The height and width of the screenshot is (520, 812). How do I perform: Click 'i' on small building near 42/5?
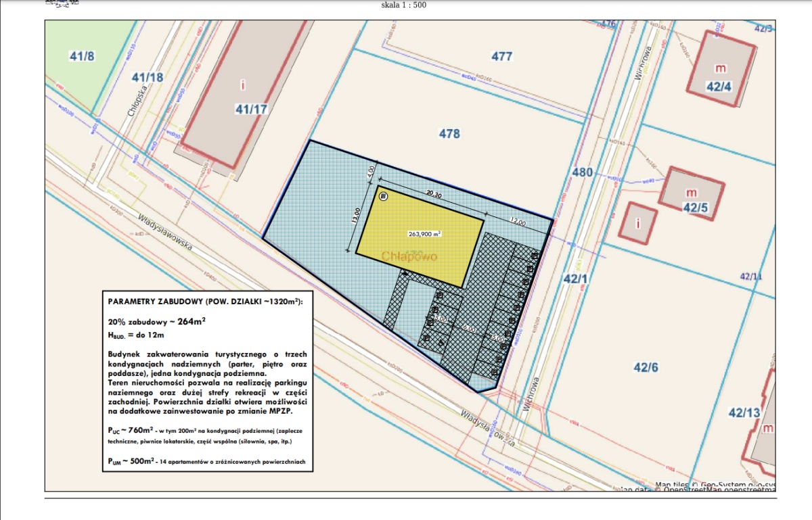pos(637,222)
